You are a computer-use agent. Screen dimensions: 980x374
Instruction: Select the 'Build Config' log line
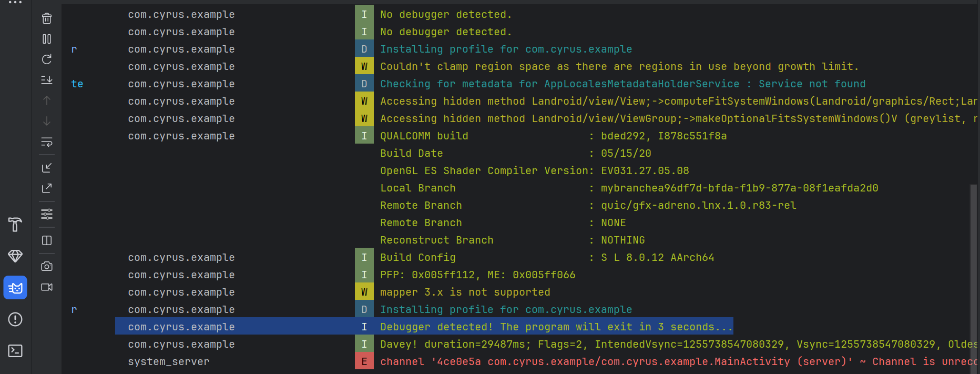[547, 257]
